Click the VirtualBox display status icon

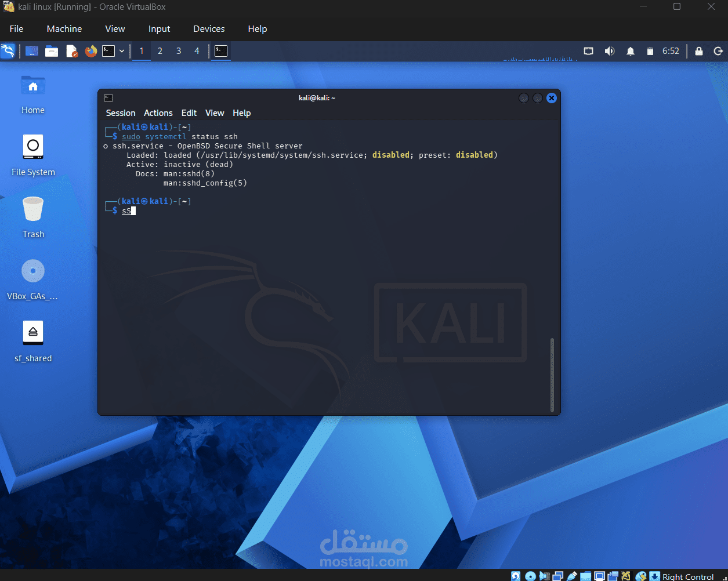(x=599, y=576)
